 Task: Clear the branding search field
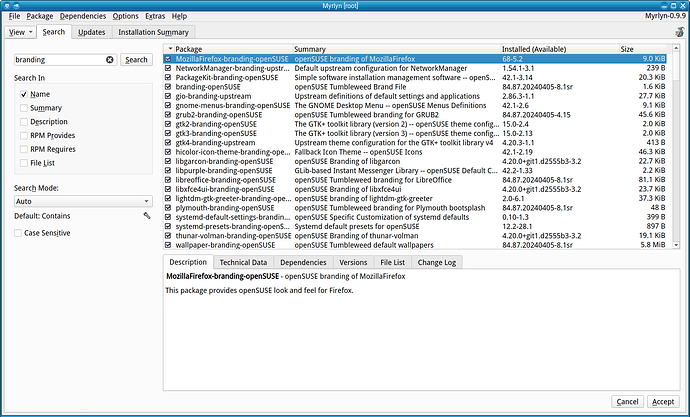pyautogui.click(x=110, y=59)
